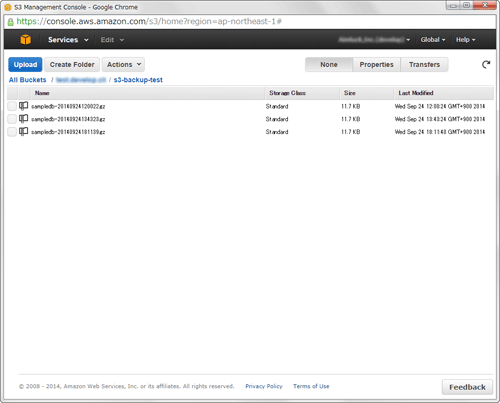The width and height of the screenshot is (500, 403).
Task: Check the box for sampledb-20140924134323.gz
Action: [x=12, y=119]
